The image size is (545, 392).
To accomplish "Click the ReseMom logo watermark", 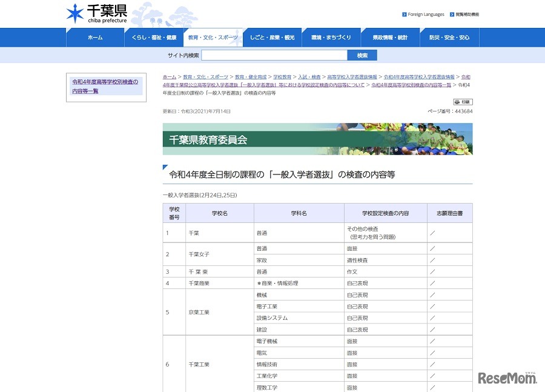I will pos(506,377).
